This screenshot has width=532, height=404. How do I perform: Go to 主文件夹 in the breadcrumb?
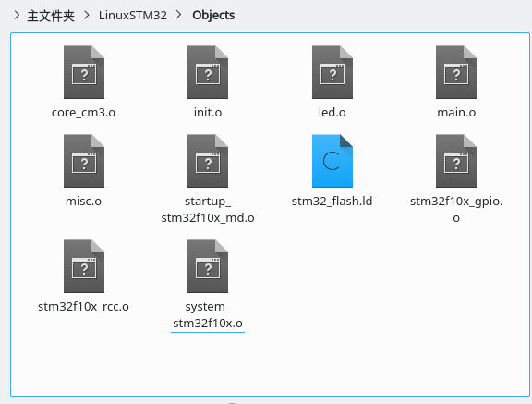(51, 16)
